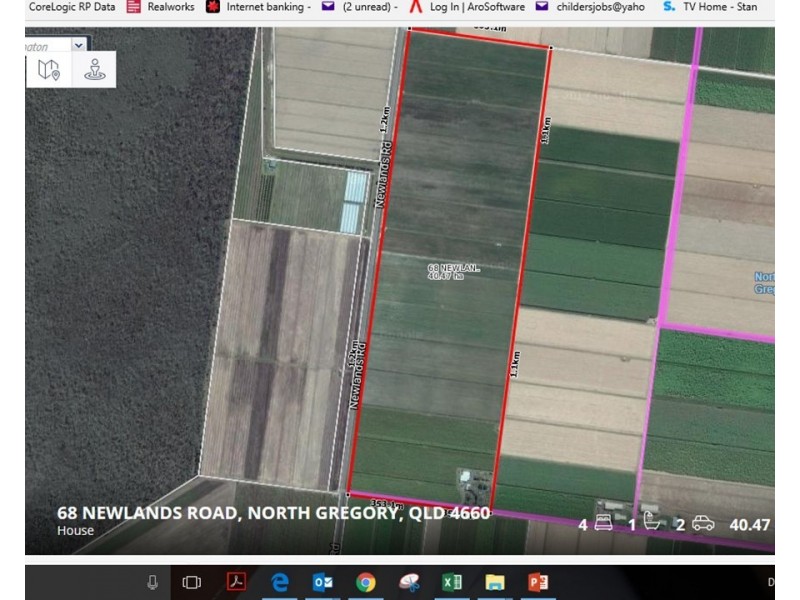Open File Explorer from the taskbar
This screenshot has height=600, width=800.
point(494,582)
